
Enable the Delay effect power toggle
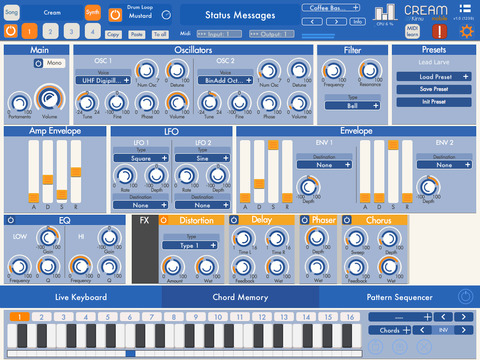(234, 220)
